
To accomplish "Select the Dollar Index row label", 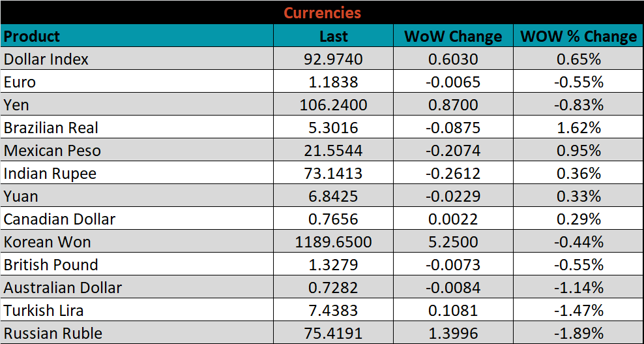I will click(x=46, y=59).
